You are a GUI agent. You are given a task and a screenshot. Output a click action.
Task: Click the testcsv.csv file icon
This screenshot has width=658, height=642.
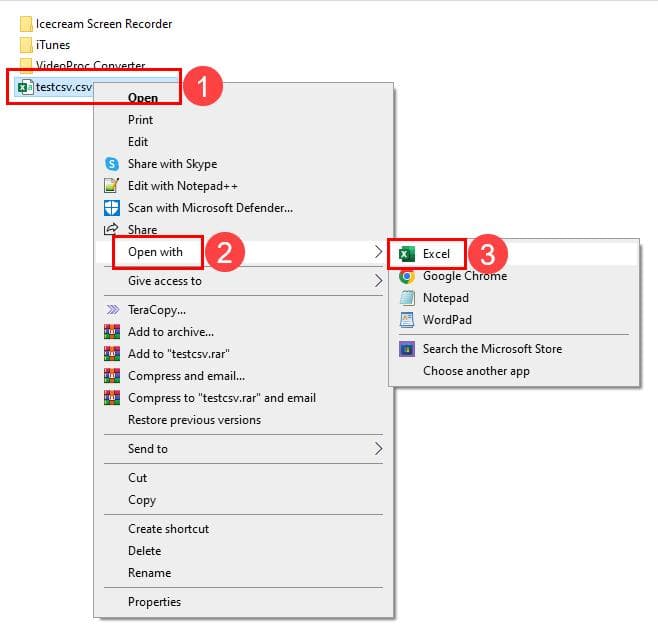point(25,87)
